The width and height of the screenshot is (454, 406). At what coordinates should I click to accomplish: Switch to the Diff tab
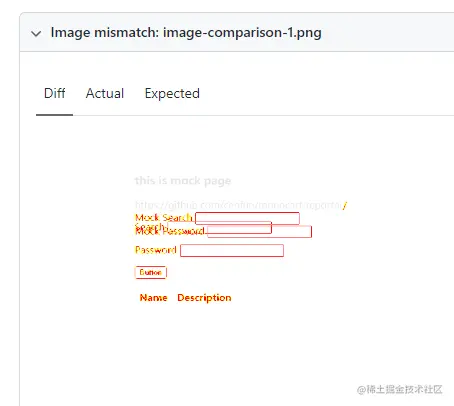tap(55, 93)
